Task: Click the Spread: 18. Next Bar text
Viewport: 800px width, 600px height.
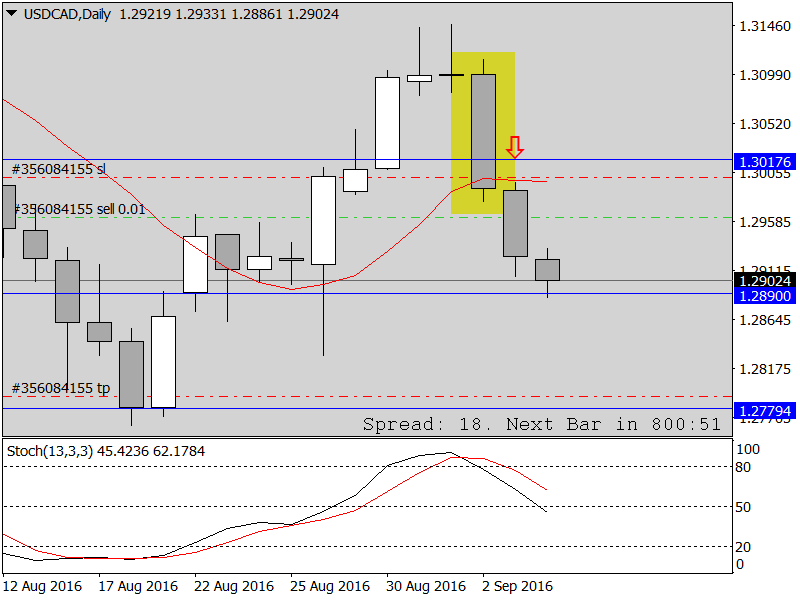Action: (542, 424)
